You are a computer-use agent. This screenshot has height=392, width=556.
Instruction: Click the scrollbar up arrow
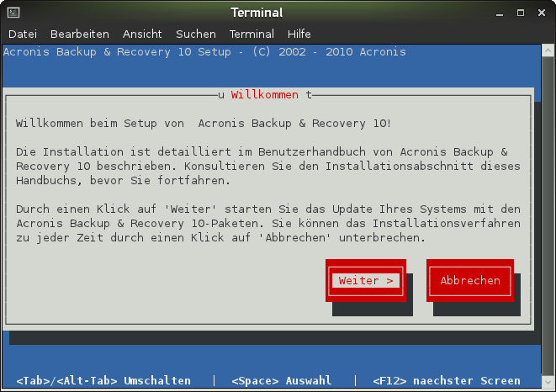[548, 50]
